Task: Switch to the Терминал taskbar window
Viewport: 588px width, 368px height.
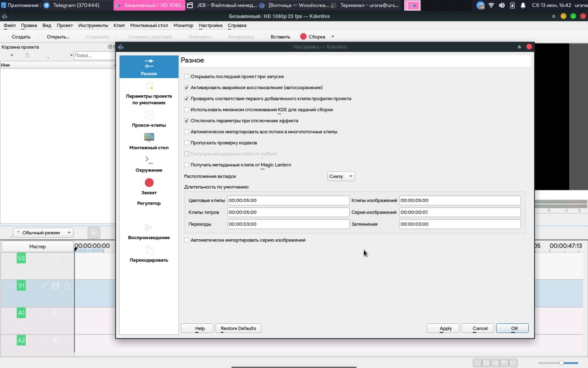Action: tap(365, 6)
